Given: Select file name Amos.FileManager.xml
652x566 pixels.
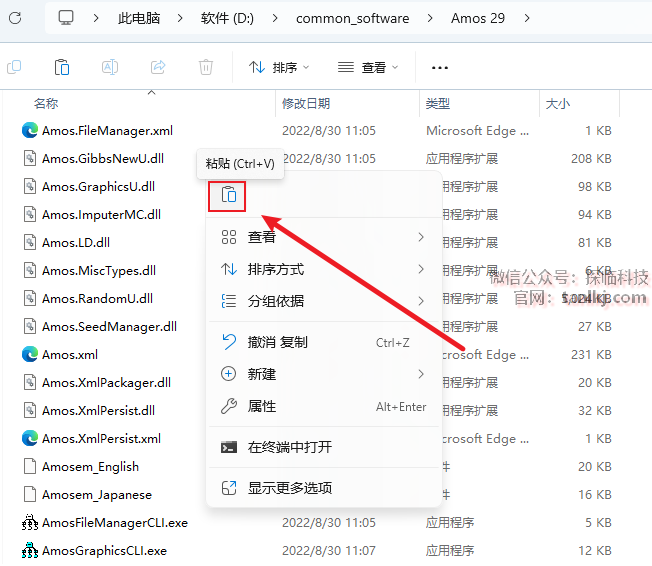Looking at the screenshot, I should pyautogui.click(x=107, y=131).
